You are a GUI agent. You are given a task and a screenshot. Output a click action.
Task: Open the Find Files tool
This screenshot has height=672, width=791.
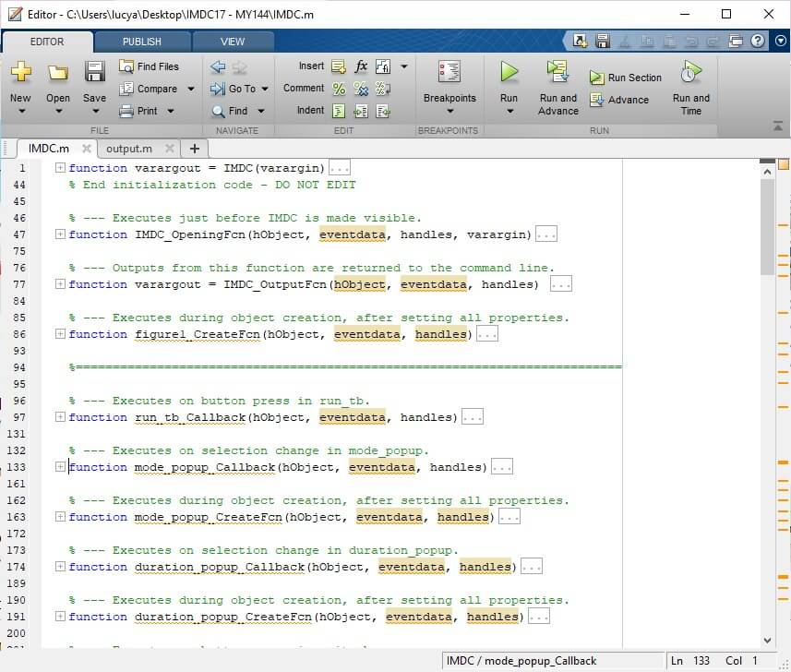(x=149, y=66)
